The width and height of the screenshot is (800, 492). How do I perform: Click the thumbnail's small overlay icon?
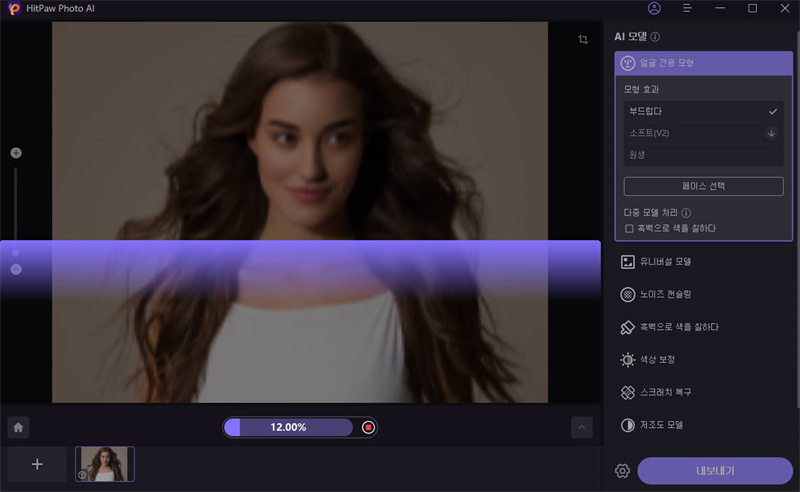82,475
